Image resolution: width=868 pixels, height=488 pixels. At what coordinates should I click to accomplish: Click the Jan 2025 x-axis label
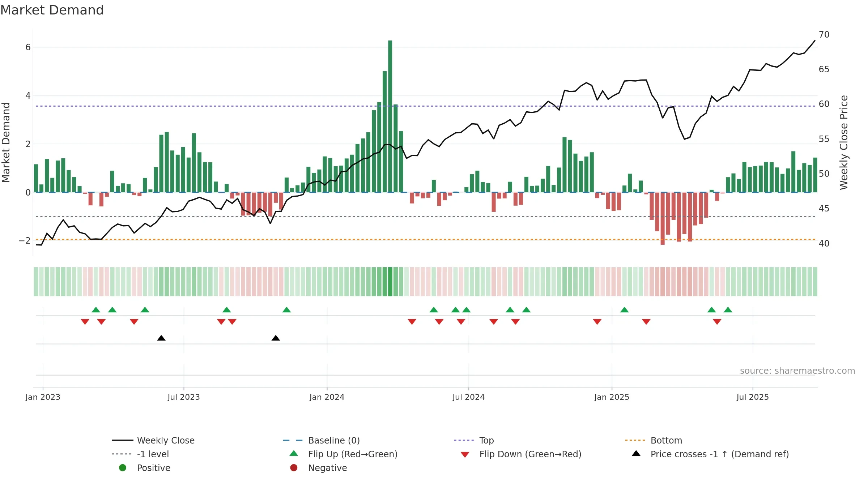(612, 397)
